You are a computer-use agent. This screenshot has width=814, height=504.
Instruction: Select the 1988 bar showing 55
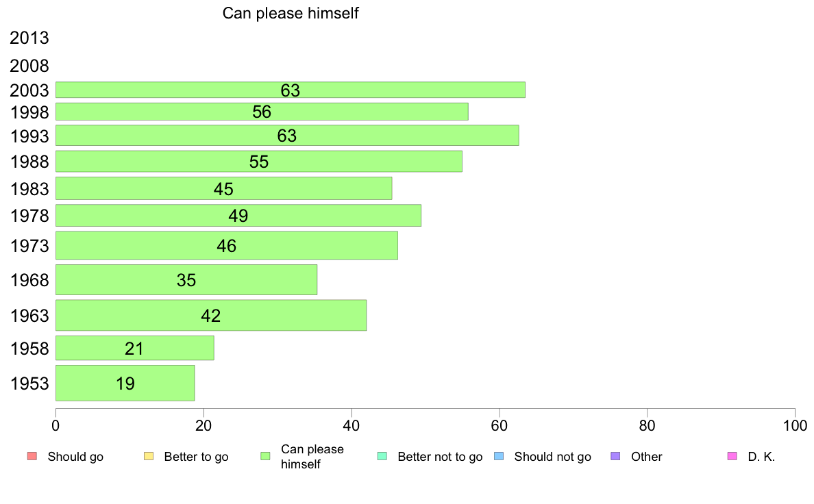[x=258, y=162]
